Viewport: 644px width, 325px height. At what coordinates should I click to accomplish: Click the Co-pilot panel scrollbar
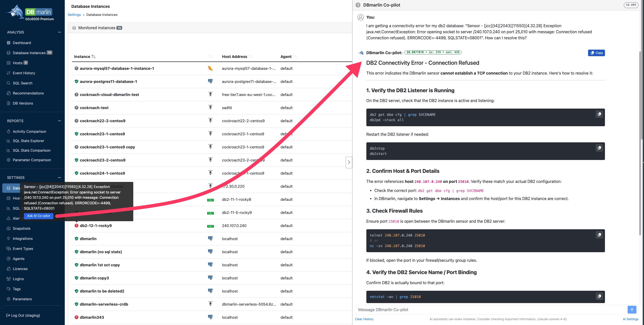click(x=640, y=144)
